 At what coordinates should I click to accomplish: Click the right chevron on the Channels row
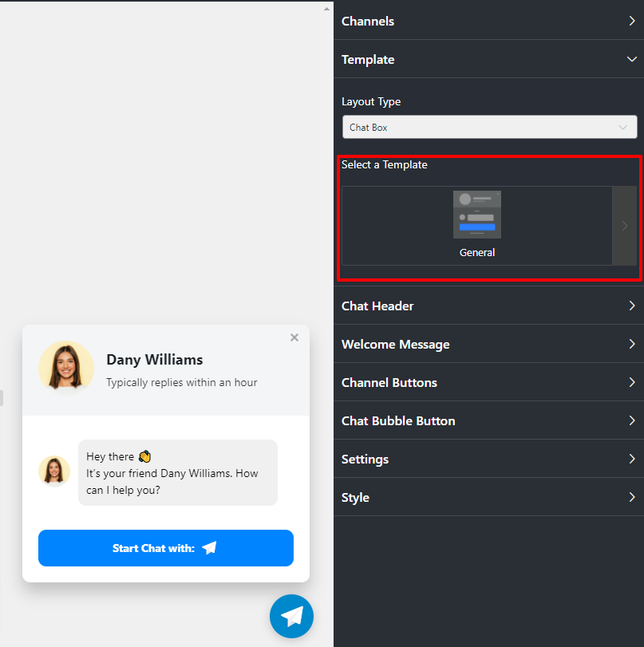(632, 21)
